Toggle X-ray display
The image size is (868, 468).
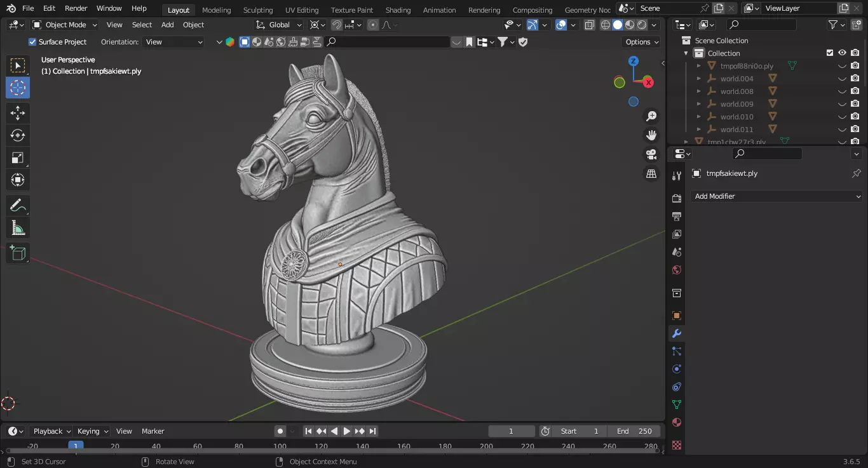pos(589,25)
